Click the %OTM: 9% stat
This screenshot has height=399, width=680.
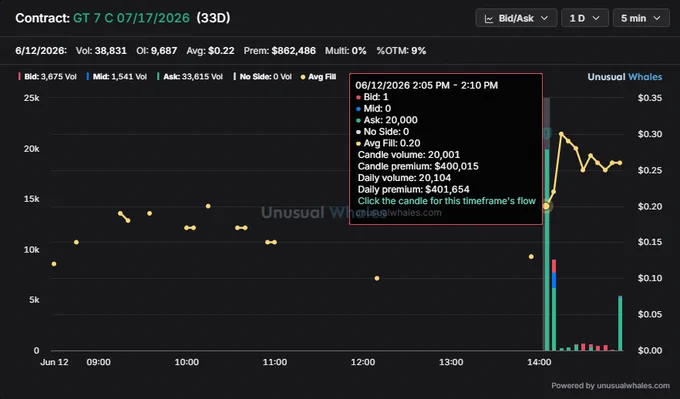401,51
